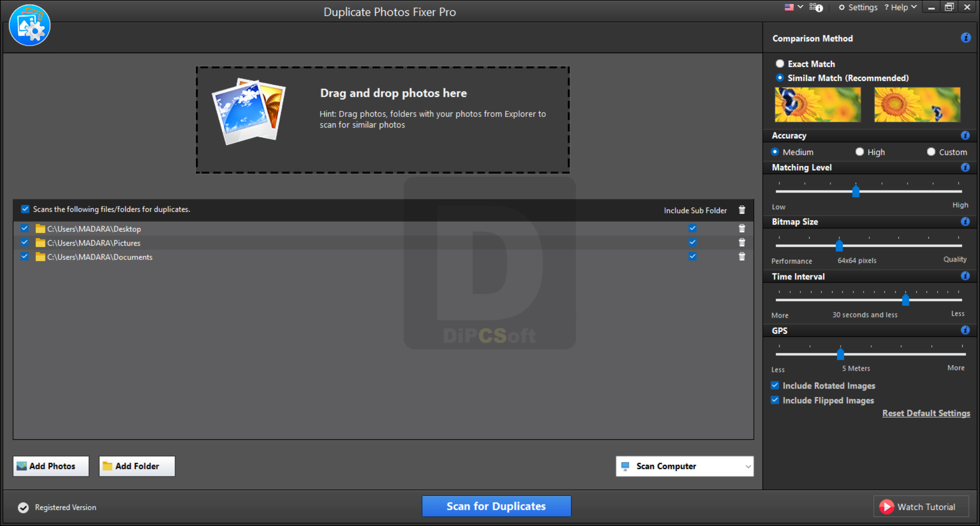Click the '5 Meters' GPS value
Viewport: 980px width, 526px height.
[856, 368]
